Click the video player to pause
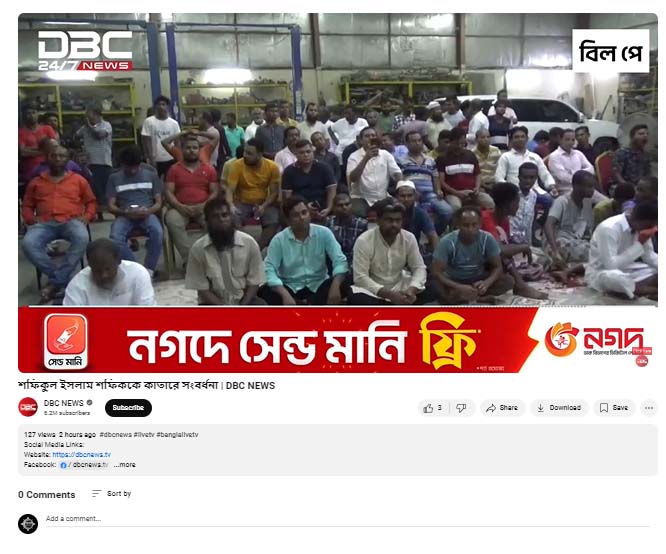Viewport: 666px width, 554px height. click(x=338, y=159)
